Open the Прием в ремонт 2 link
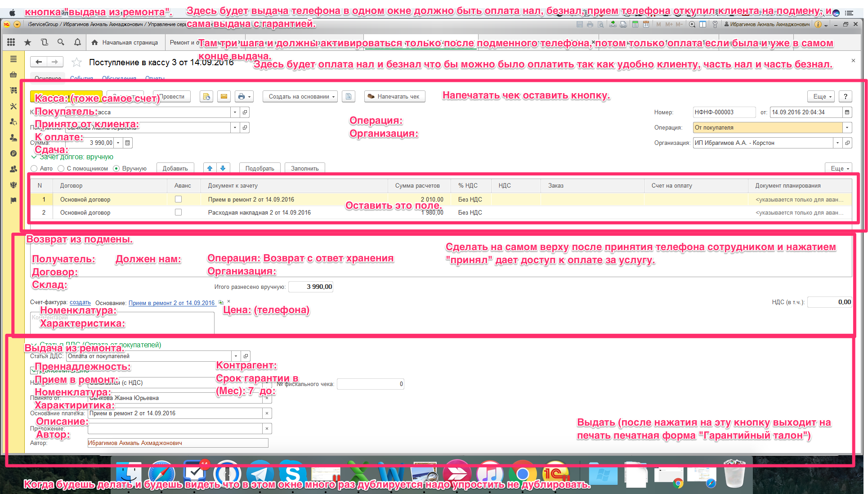The image size is (868, 494). (171, 303)
